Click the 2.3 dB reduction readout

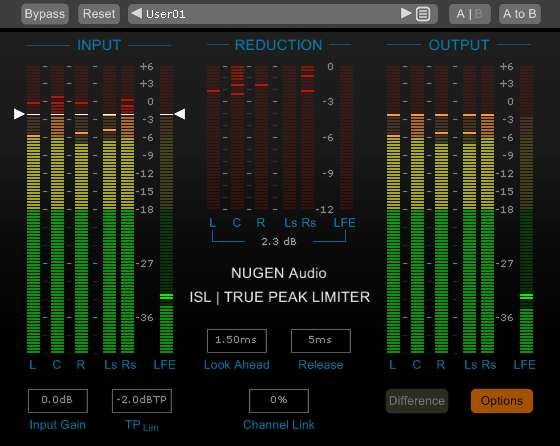click(279, 242)
